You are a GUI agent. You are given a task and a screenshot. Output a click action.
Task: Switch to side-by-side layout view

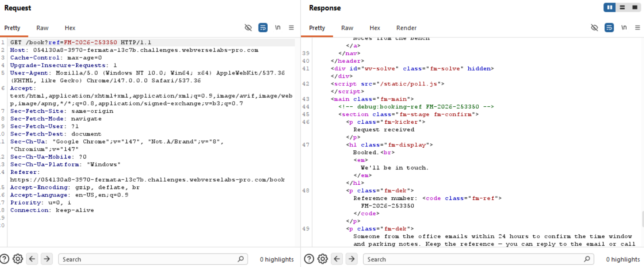[610, 8]
